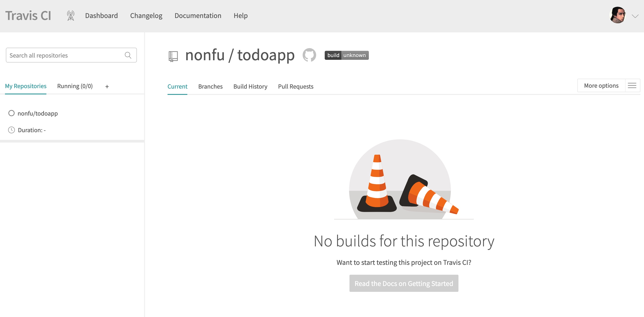Add a repository with the plus icon
Screen dimensions: 644x317
tap(107, 87)
